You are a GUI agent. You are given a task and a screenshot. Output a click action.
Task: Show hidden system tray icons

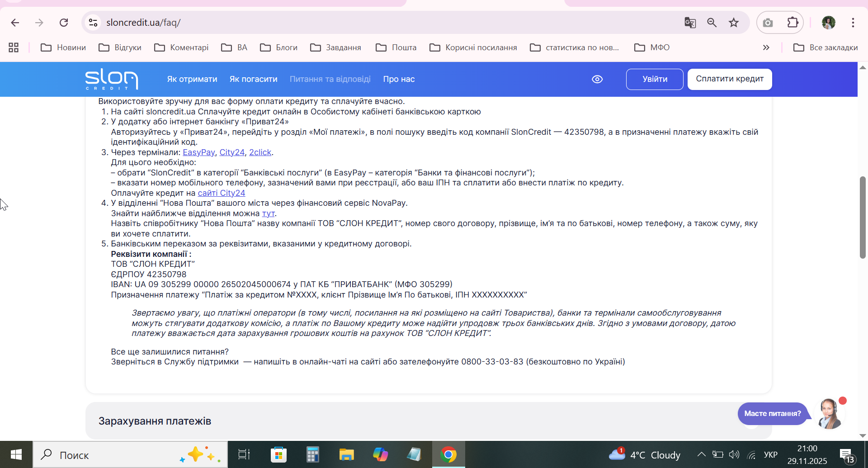701,454
